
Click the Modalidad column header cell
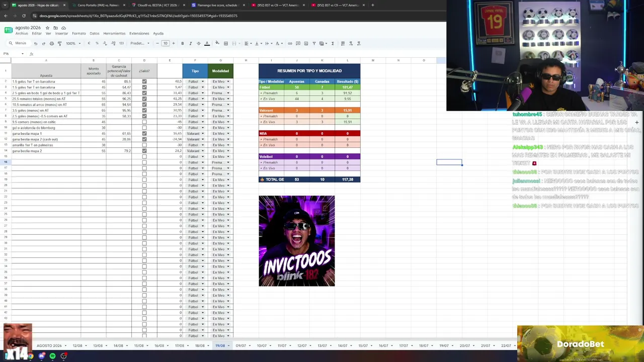220,71
